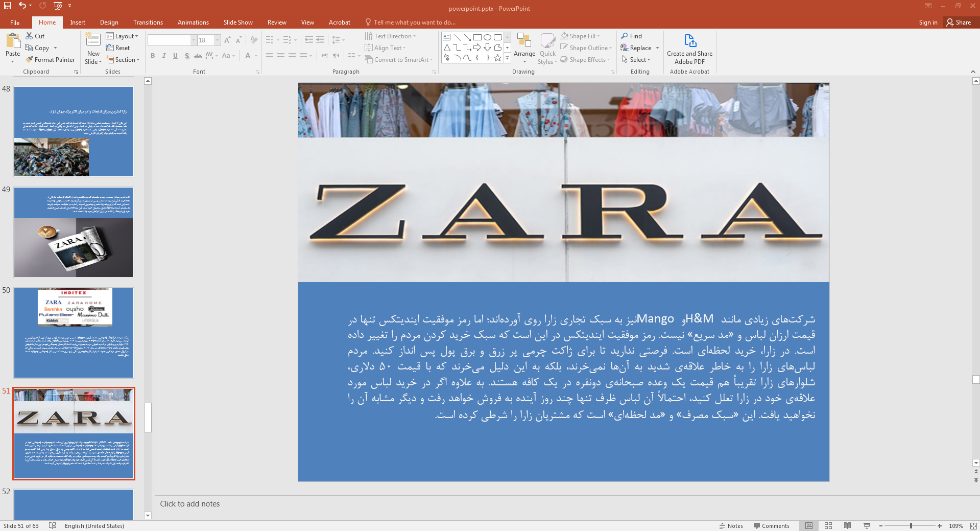This screenshot has height=531, width=980.
Task: Toggle Italic formatting
Action: [x=164, y=56]
